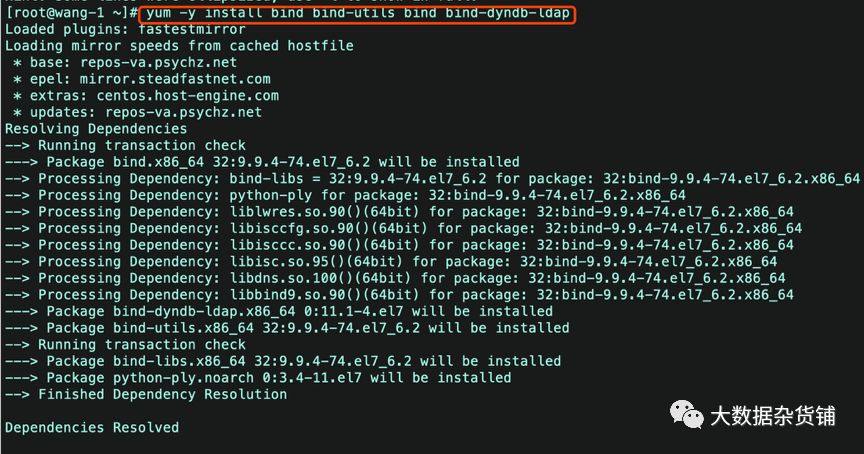The height and width of the screenshot is (454, 864).
Task: Click the mirror.steadfastnet.com epel mirror text
Action: point(175,79)
